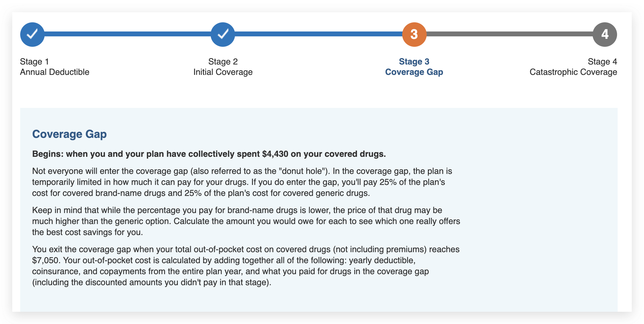Click the Stage 1 checkmark circle
Viewport: 644px width, 324px height.
pos(32,35)
